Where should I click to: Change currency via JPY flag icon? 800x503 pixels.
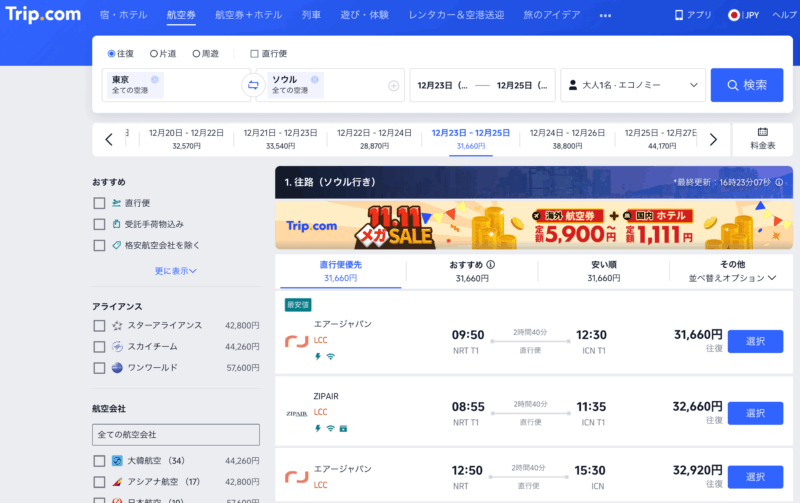point(734,15)
